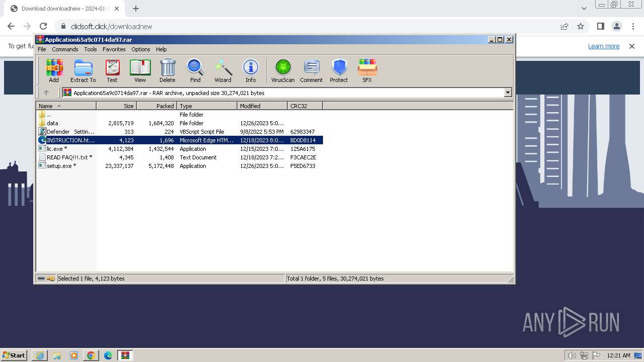Open Chrome three-dot menu

tap(632, 26)
